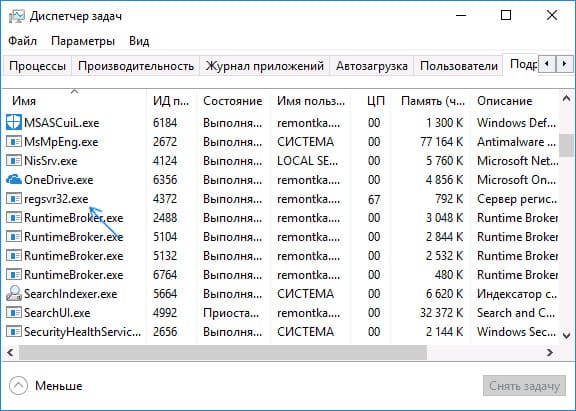Collapse view with the Меньше arrow
The width and height of the screenshot is (576, 411).
(18, 386)
